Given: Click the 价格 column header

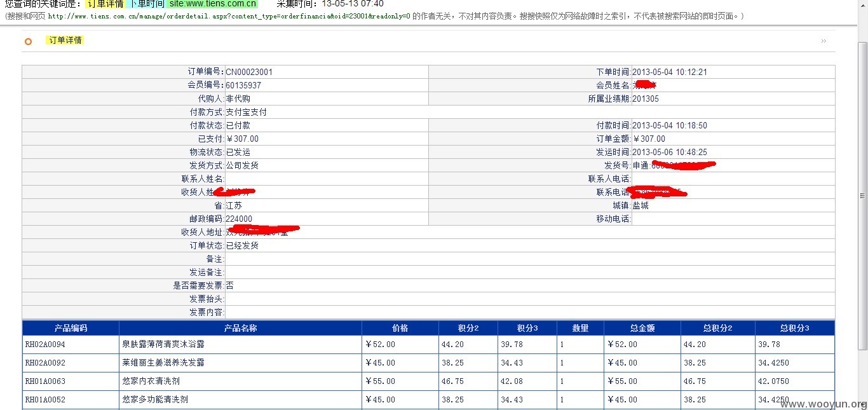Looking at the screenshot, I should click(x=400, y=329).
